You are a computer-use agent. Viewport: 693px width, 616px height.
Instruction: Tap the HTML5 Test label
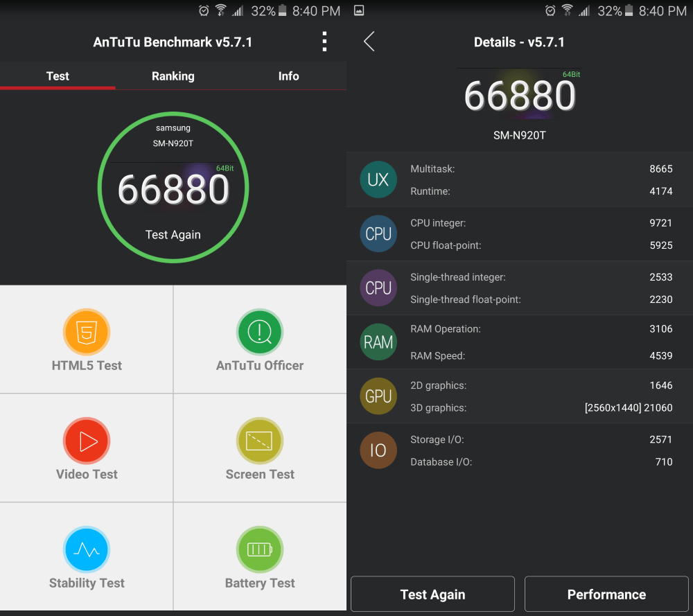pyautogui.click(x=87, y=365)
